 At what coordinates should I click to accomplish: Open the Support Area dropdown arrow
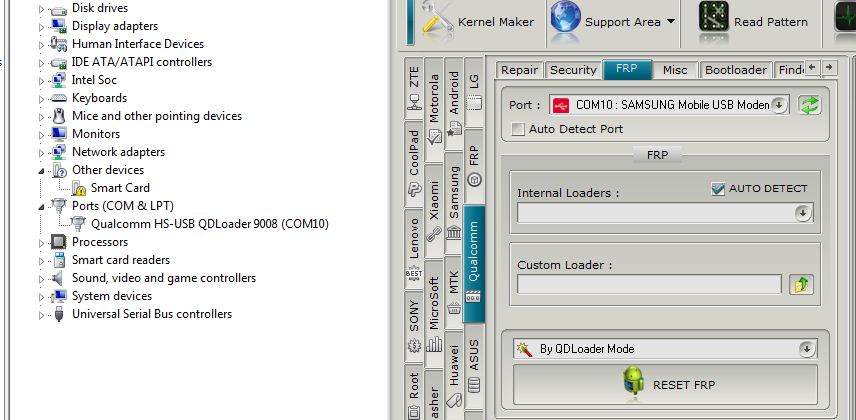click(x=670, y=22)
